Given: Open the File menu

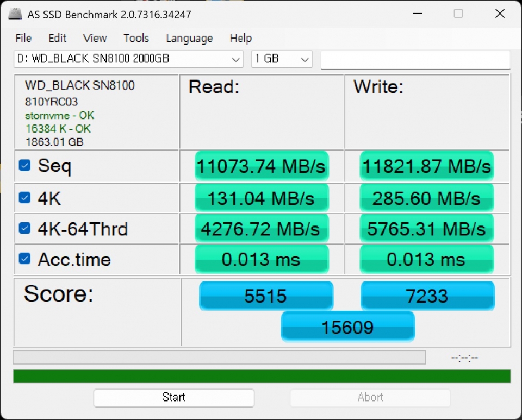Looking at the screenshot, I should [x=23, y=38].
